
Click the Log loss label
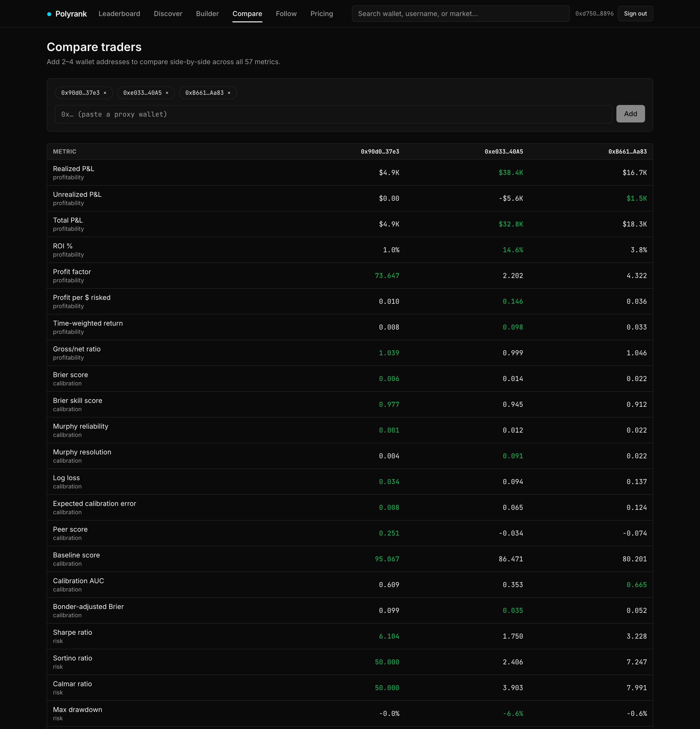[66, 478]
